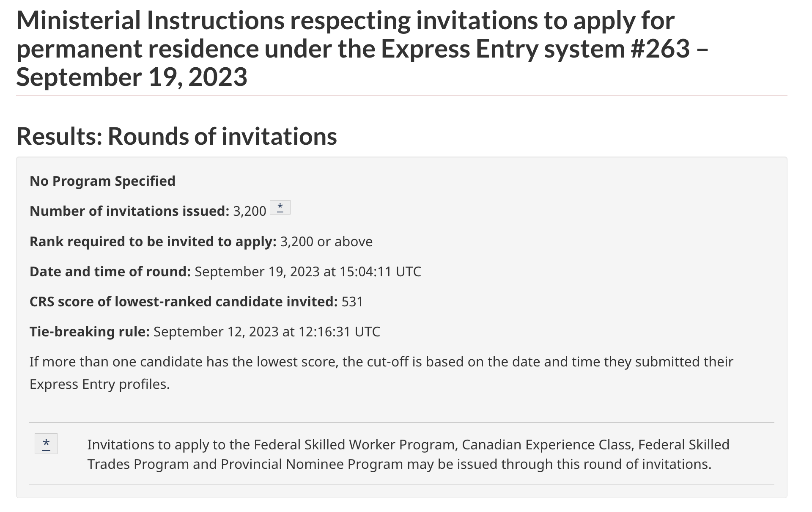Click 'September 19, 2023' in the title heading
This screenshot has height=512, width=812.
[132, 77]
